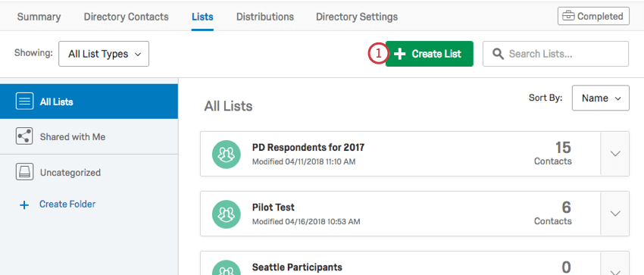Image resolution: width=644 pixels, height=275 pixels.
Task: Click the Shared with Me share icon
Action: [24, 136]
